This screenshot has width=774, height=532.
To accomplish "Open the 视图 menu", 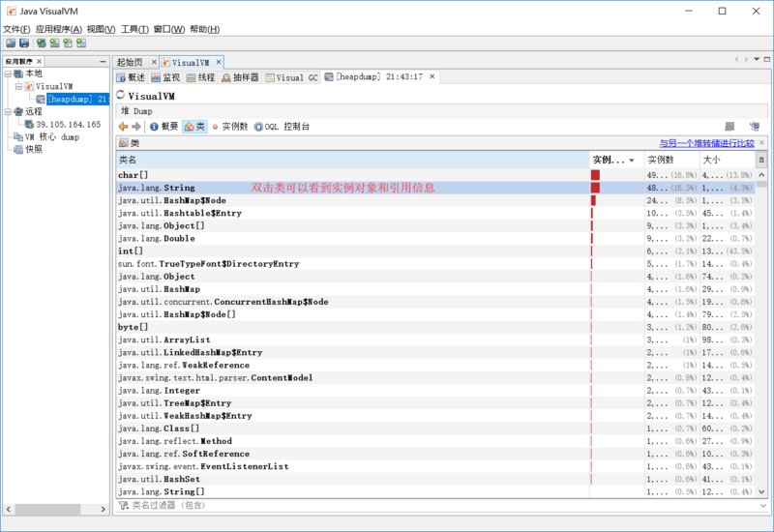I will [x=101, y=29].
